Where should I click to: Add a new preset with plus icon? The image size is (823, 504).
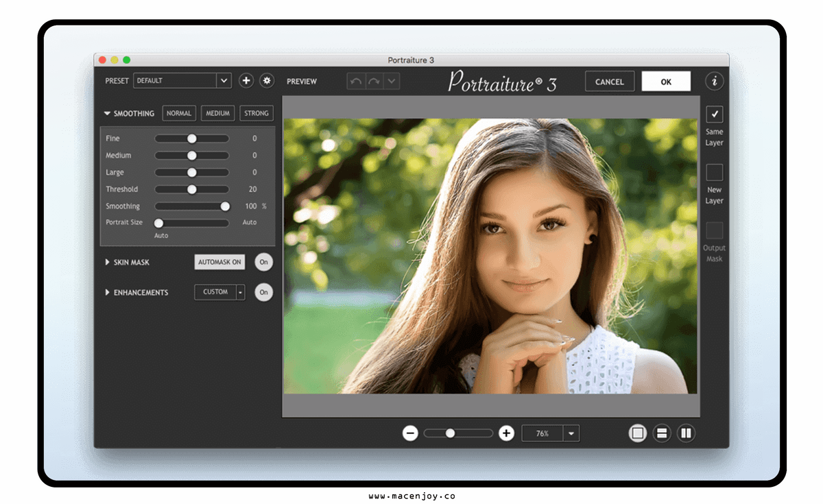[x=246, y=81]
